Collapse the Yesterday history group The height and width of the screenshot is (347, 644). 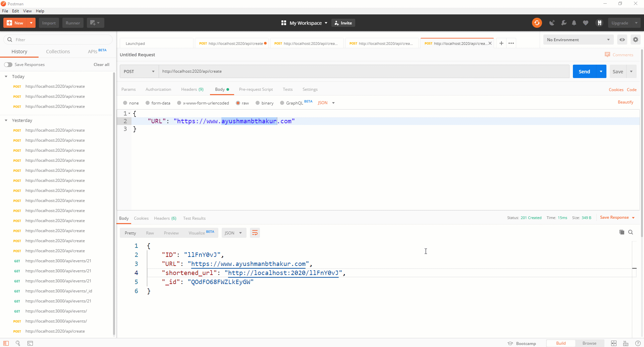(x=6, y=120)
